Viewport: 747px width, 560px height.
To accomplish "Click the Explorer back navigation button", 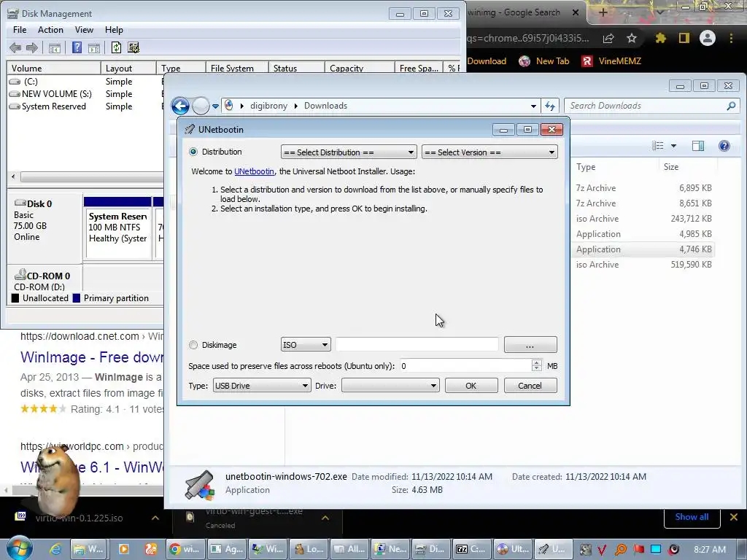I will (181, 106).
